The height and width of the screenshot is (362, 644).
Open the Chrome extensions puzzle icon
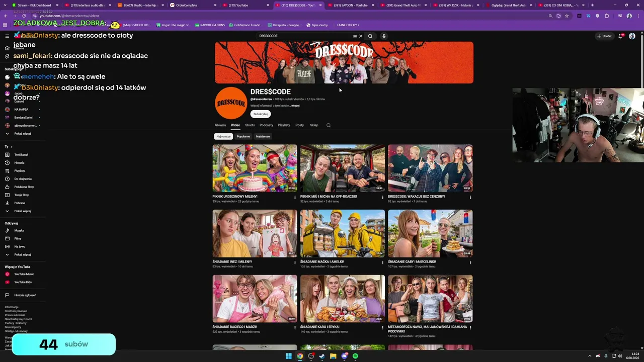(x=607, y=16)
